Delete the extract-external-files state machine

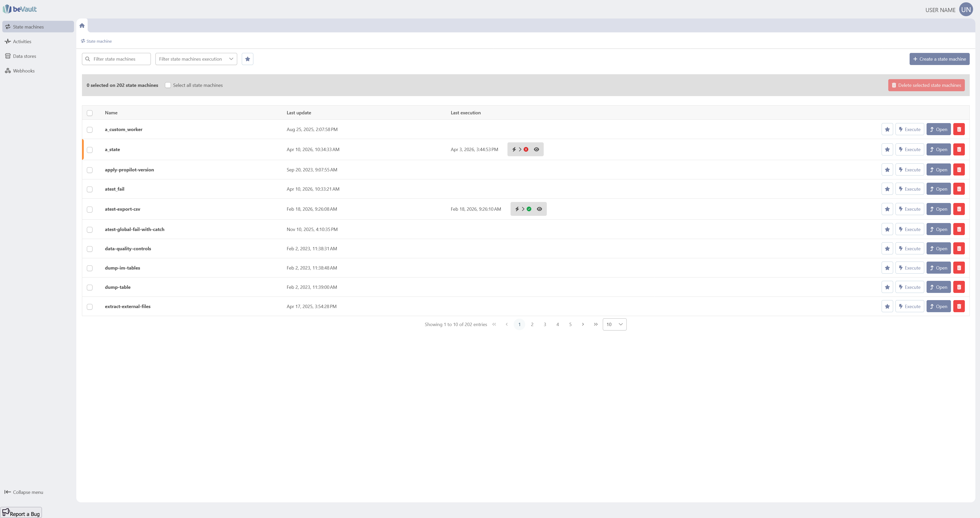[959, 307]
